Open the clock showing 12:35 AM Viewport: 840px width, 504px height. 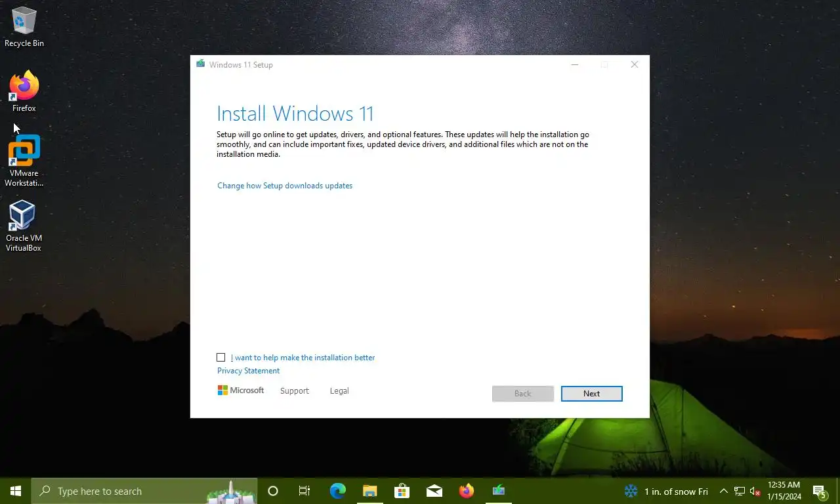pyautogui.click(x=784, y=491)
